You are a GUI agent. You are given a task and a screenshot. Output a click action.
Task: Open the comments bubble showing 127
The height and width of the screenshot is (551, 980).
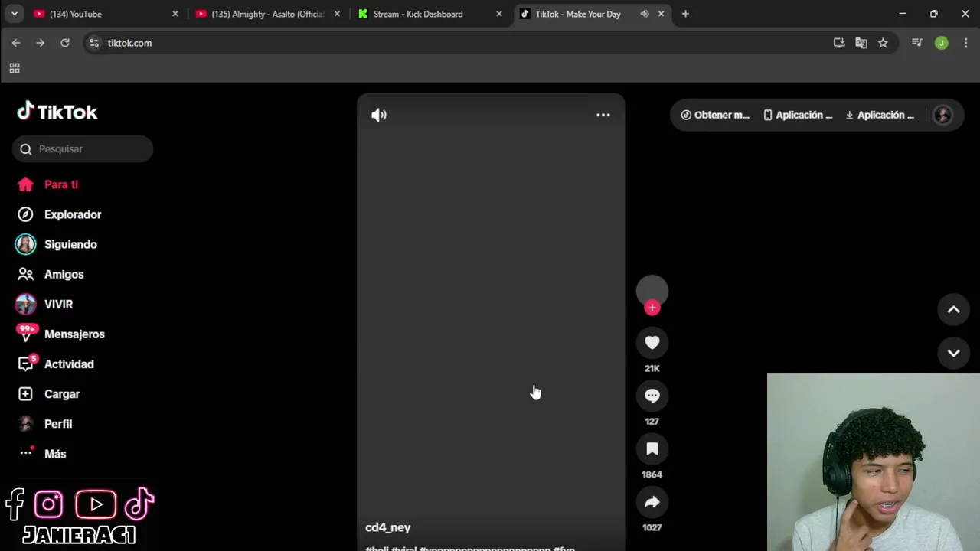pos(652,396)
